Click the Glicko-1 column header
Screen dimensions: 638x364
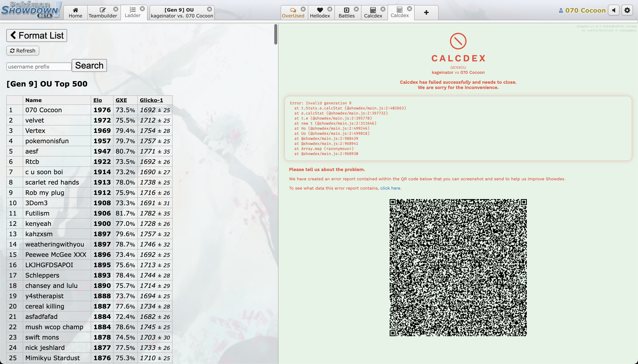[151, 100]
